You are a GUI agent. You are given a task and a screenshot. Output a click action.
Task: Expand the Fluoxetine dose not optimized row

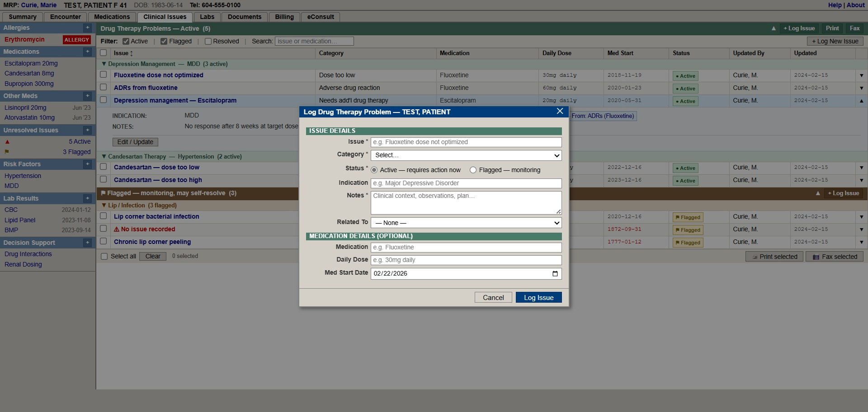pos(861,75)
